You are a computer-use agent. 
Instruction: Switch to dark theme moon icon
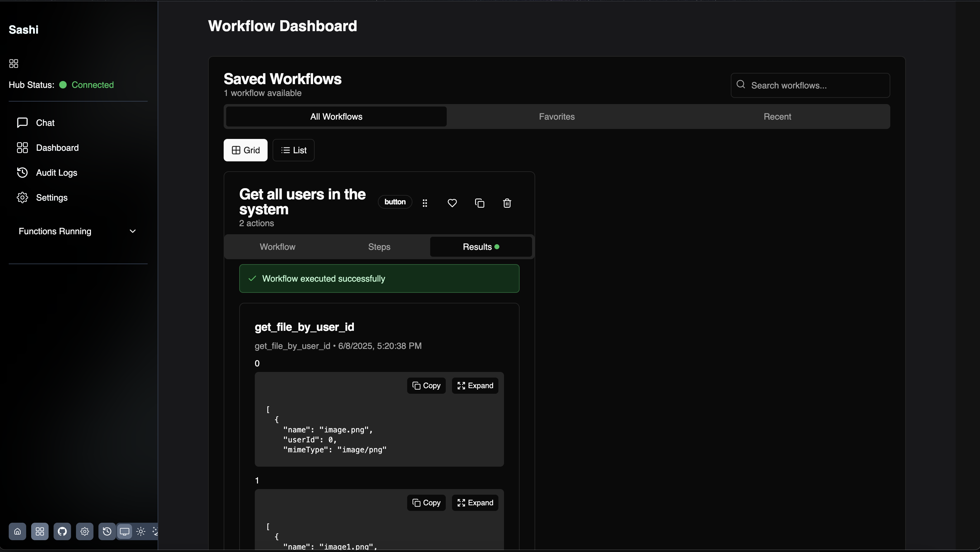155,531
